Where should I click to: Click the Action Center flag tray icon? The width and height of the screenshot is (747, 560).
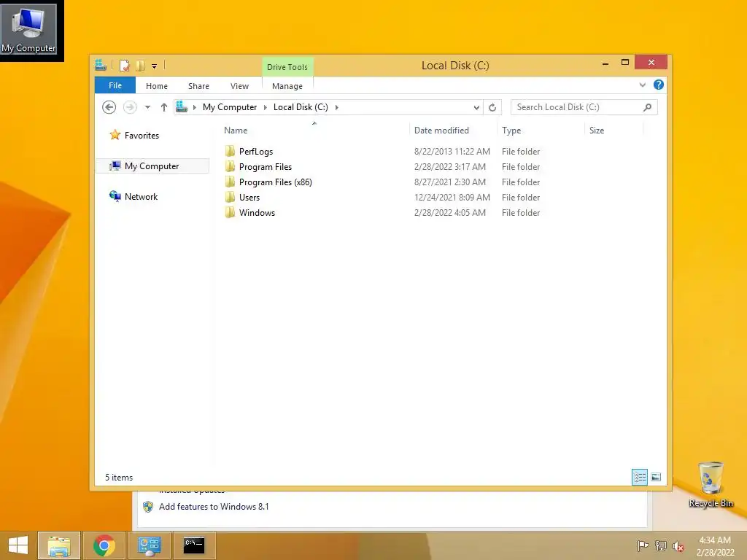point(643,545)
